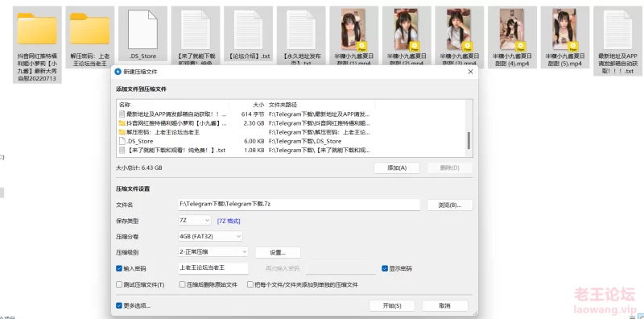Image resolution: width=644 pixels, height=319 pixels.
Task: Toggle the 输入密码 checkbox
Action: click(x=119, y=268)
